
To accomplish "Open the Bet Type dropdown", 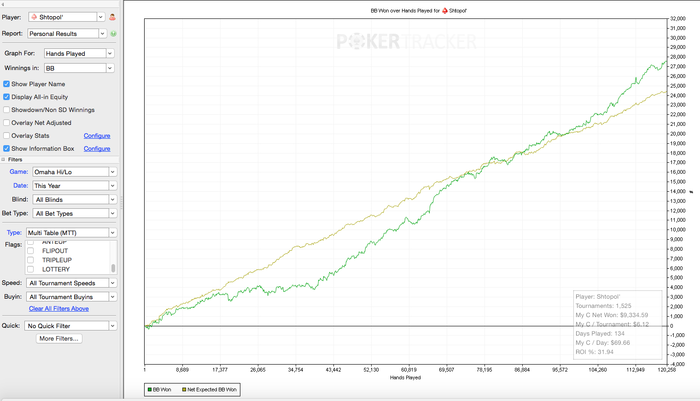I will (75, 213).
